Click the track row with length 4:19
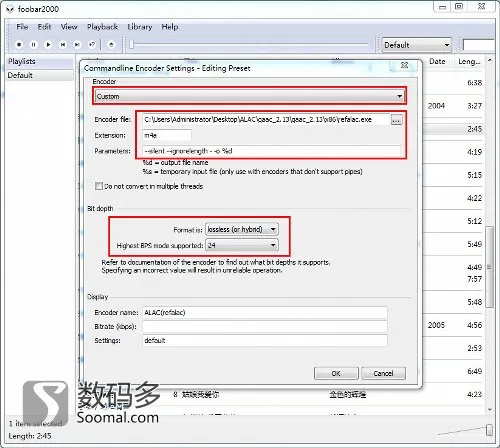The width and height of the screenshot is (500, 448). tap(453, 152)
